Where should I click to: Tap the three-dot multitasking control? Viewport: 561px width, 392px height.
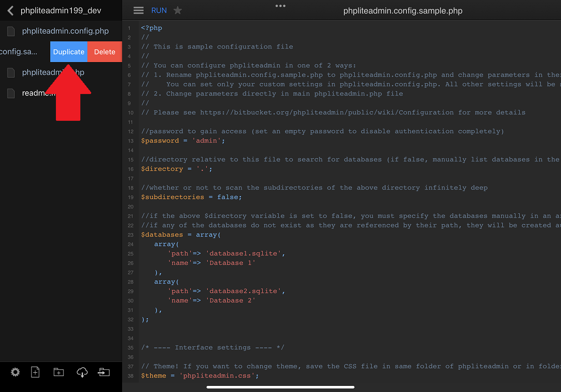pyautogui.click(x=280, y=6)
